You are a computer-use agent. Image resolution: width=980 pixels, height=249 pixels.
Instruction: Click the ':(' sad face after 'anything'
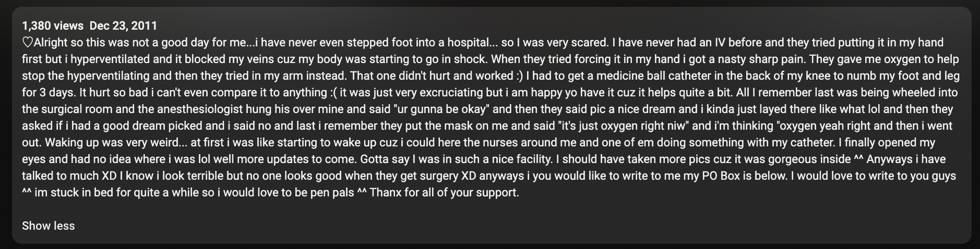click(x=332, y=92)
